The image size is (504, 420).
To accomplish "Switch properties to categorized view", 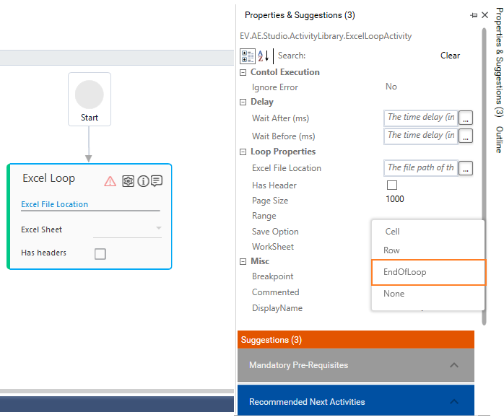I will tap(247, 56).
